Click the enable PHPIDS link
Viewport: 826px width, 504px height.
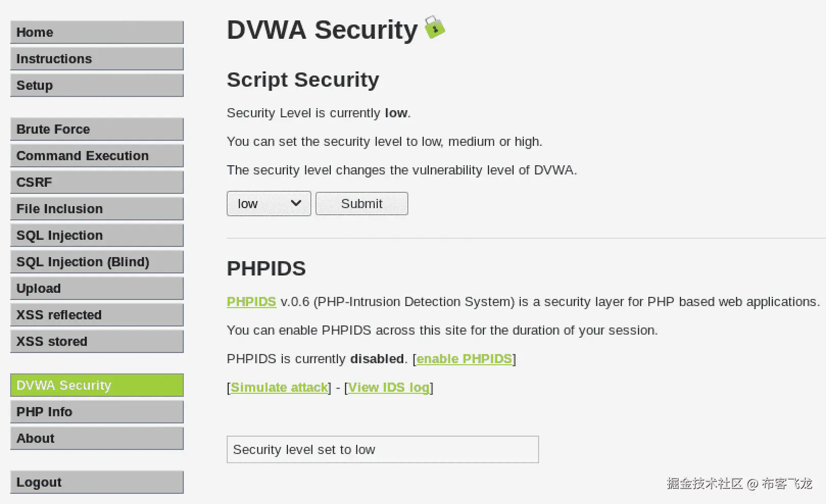(x=464, y=359)
